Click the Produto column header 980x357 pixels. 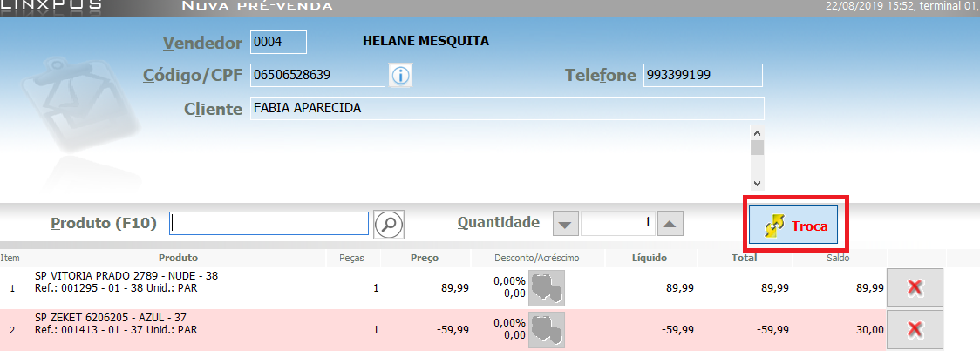click(178, 259)
